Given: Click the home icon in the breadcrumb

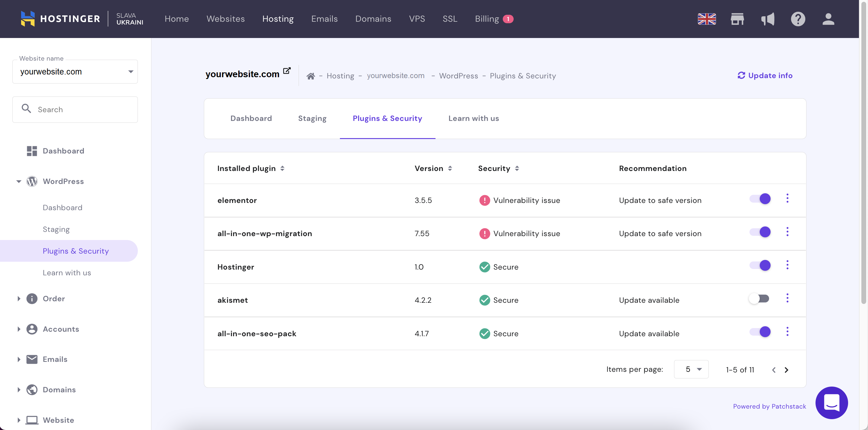Looking at the screenshot, I should pyautogui.click(x=311, y=75).
